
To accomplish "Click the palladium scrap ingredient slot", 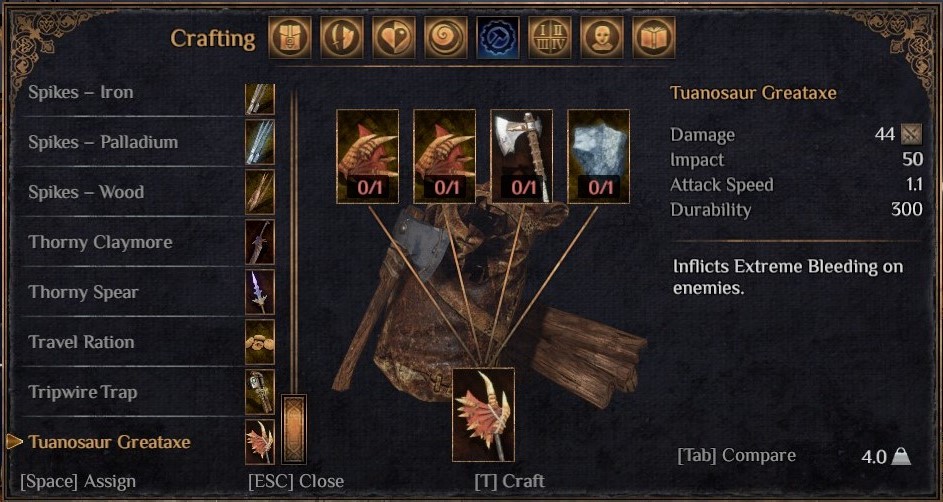I will point(598,156).
